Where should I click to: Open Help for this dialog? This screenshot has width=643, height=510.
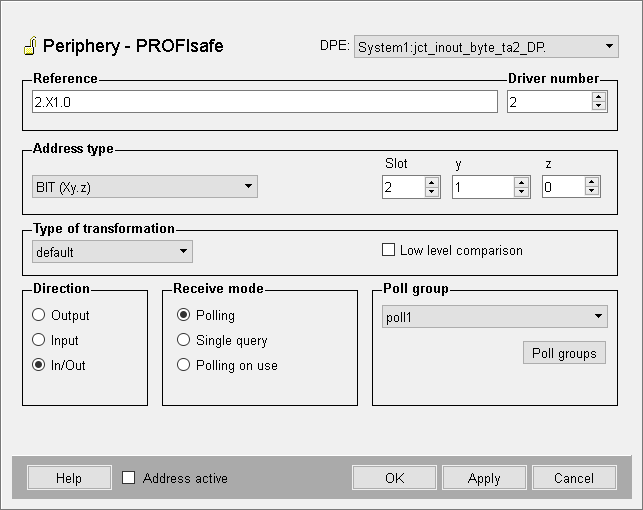coord(69,478)
